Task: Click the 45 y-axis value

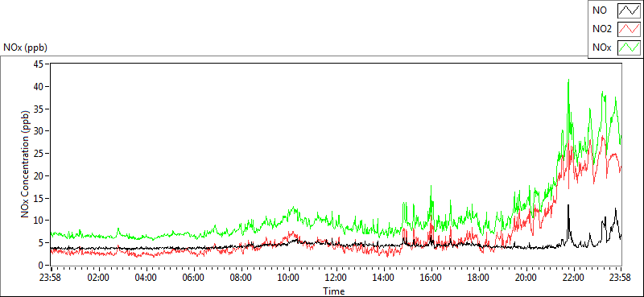Action: point(39,64)
